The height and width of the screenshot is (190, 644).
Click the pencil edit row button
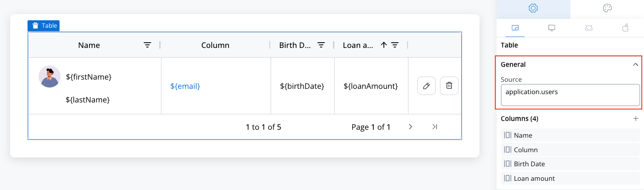click(x=426, y=86)
